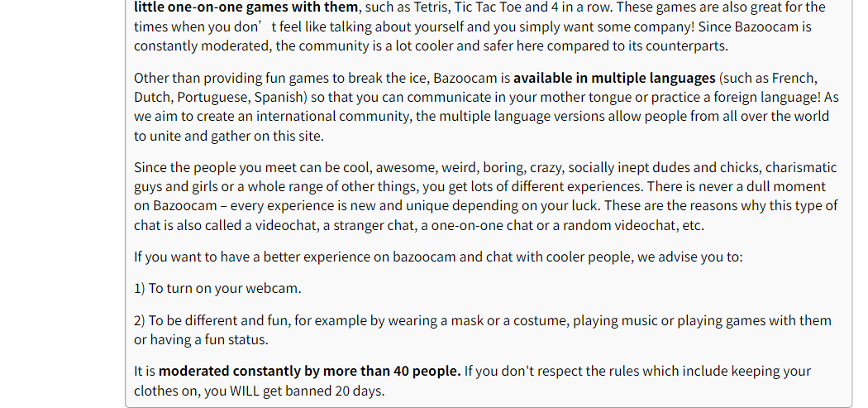868x408 pixels.
Task: Click the bold "little one-on-one games with them" text
Action: pyautogui.click(x=246, y=7)
